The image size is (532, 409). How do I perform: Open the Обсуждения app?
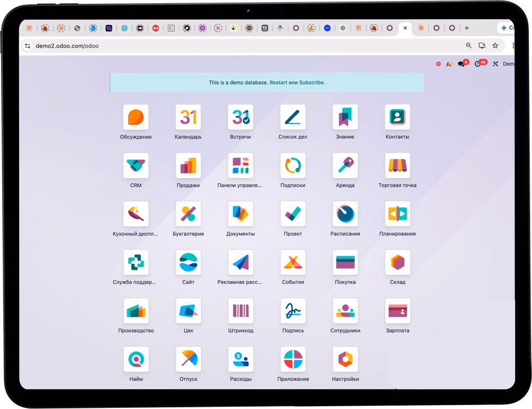[x=136, y=117]
